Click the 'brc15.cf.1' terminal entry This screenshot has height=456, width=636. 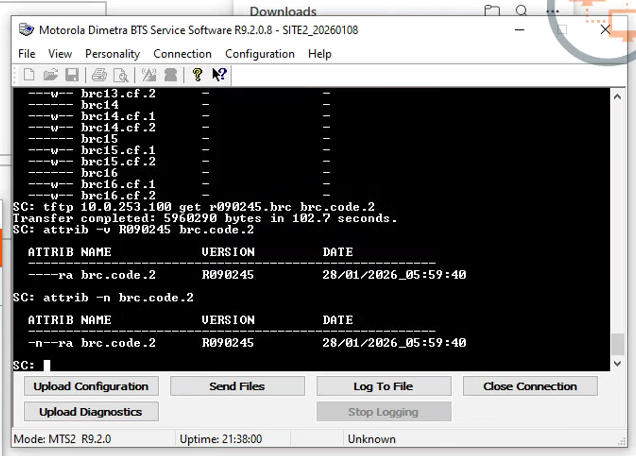[x=118, y=151]
